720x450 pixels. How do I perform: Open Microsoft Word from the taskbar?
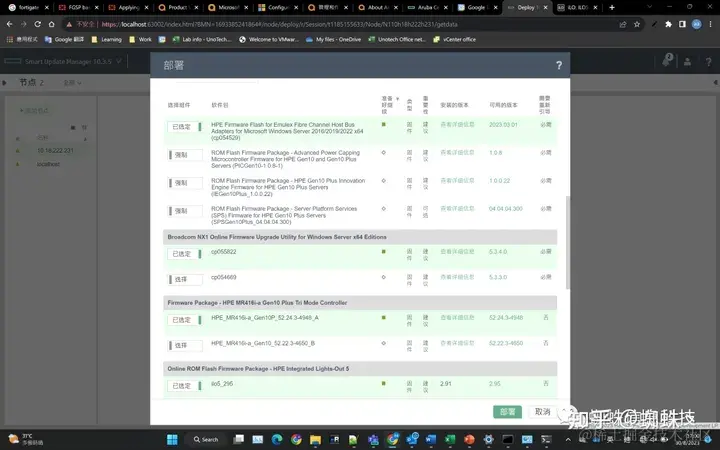(x=431, y=439)
